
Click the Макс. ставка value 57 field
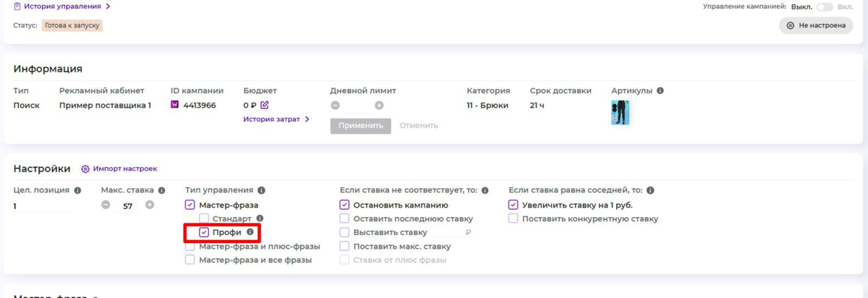128,207
